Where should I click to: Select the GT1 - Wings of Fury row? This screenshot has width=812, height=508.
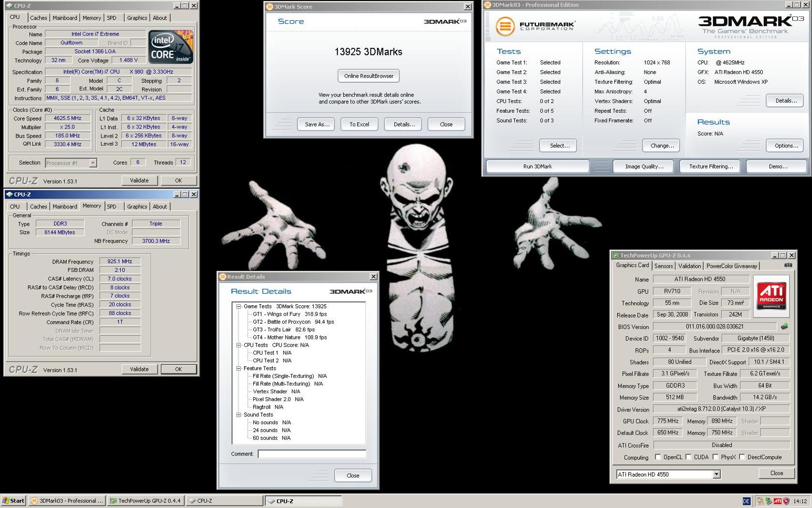coord(290,314)
